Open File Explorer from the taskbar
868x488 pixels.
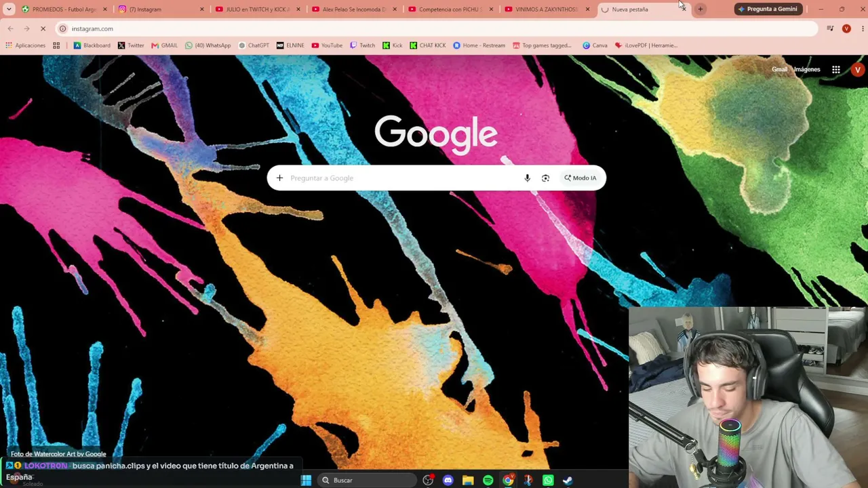(x=468, y=481)
